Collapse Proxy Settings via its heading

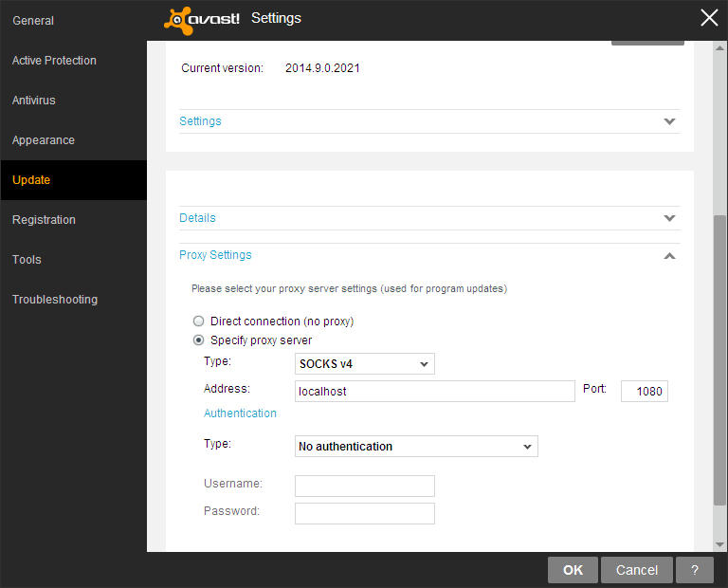[x=215, y=255]
